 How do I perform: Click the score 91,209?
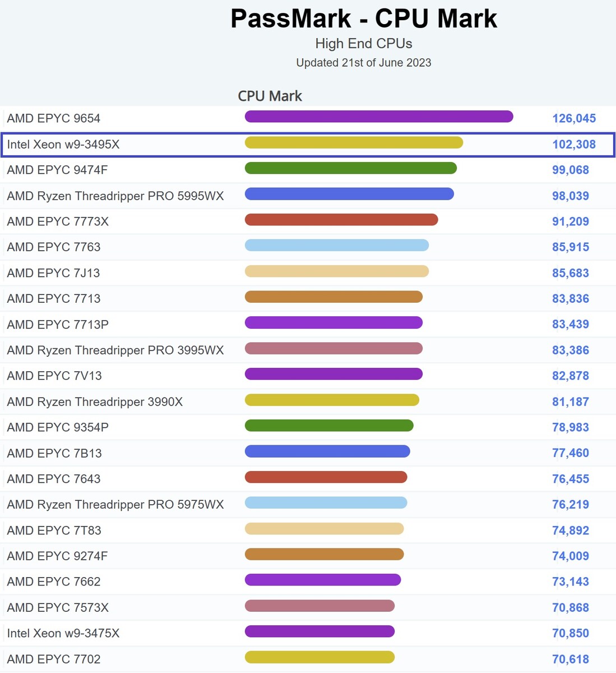pos(571,222)
